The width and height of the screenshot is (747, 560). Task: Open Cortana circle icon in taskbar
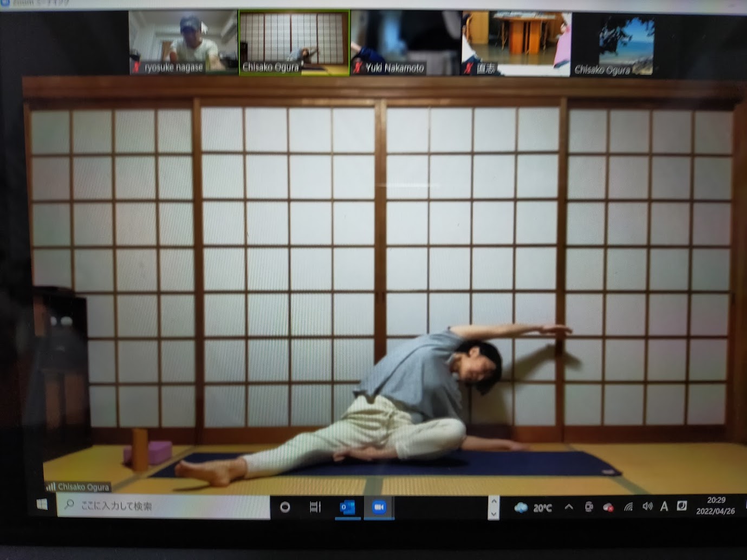click(285, 507)
